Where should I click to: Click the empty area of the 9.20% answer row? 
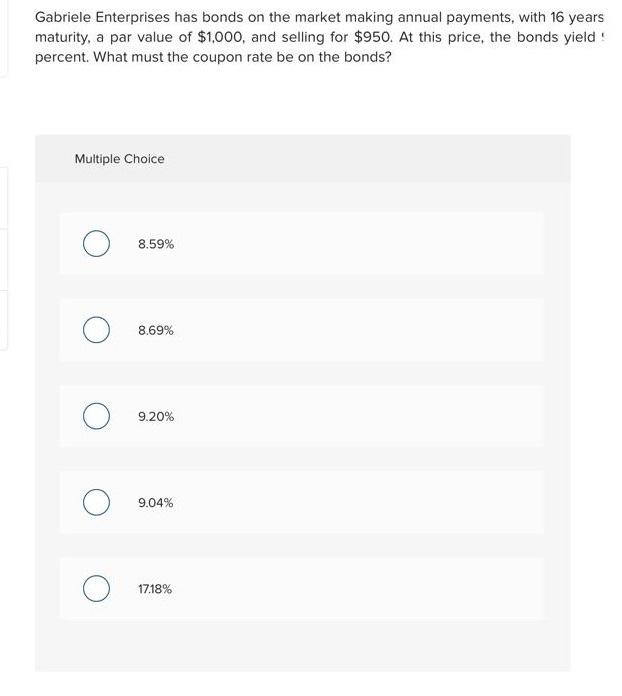[355, 416]
